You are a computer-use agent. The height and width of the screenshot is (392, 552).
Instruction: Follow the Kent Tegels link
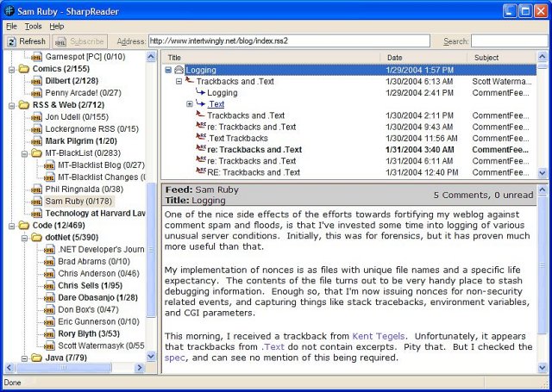pos(379,336)
